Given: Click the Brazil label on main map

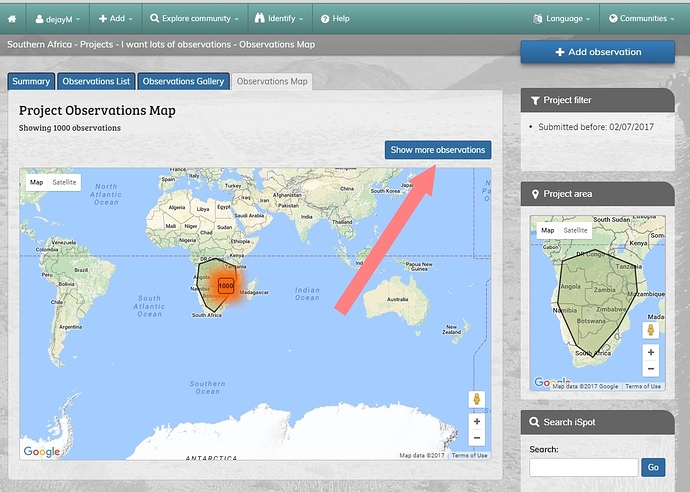Looking at the screenshot, I should [81, 270].
